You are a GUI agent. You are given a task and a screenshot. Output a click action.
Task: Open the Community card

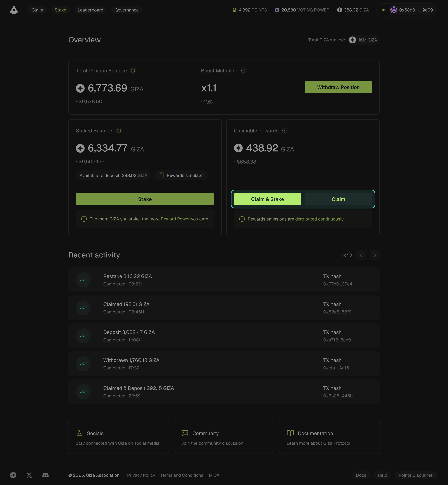coord(224,438)
